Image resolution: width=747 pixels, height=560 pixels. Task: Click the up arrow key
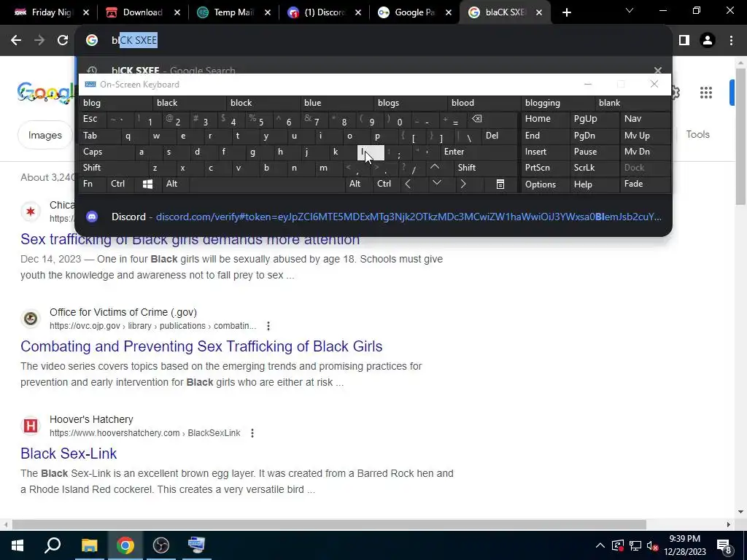pos(435,167)
